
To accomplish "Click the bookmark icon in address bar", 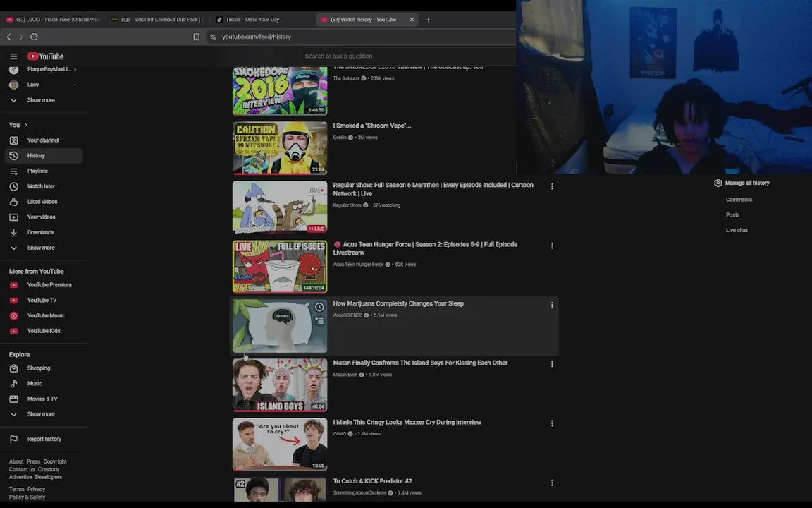I will click(x=196, y=37).
